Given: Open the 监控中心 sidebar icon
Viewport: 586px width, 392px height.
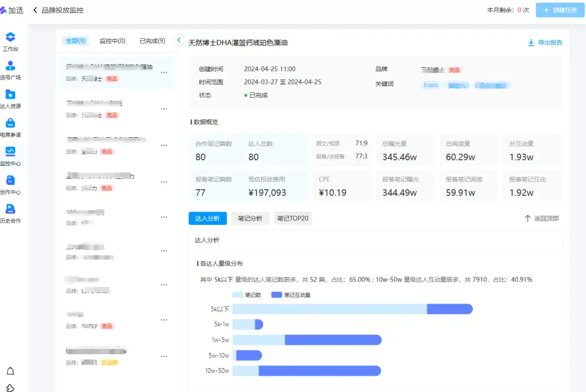Looking at the screenshot, I should point(10,151).
